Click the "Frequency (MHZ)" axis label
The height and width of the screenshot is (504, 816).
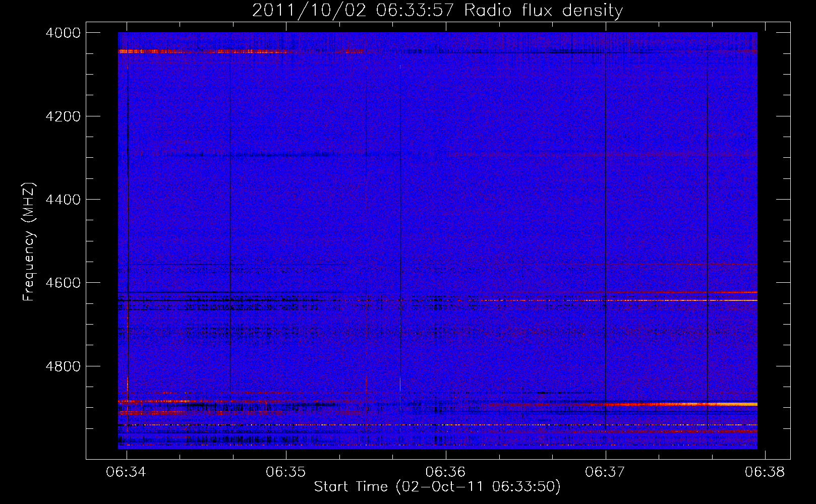point(29,241)
